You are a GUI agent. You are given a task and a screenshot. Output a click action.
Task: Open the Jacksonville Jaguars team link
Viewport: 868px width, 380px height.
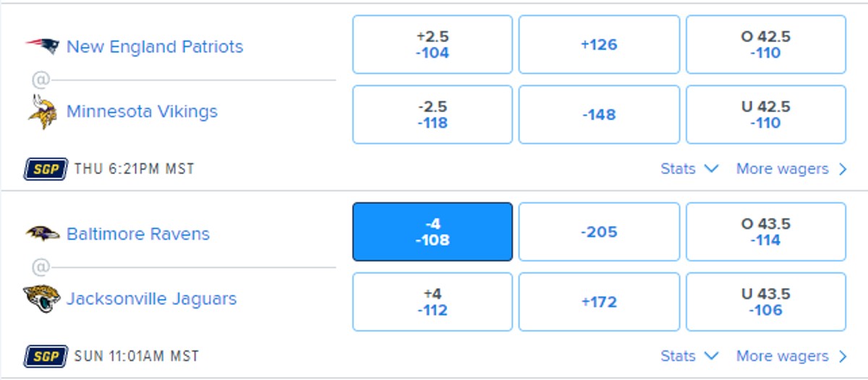point(152,298)
